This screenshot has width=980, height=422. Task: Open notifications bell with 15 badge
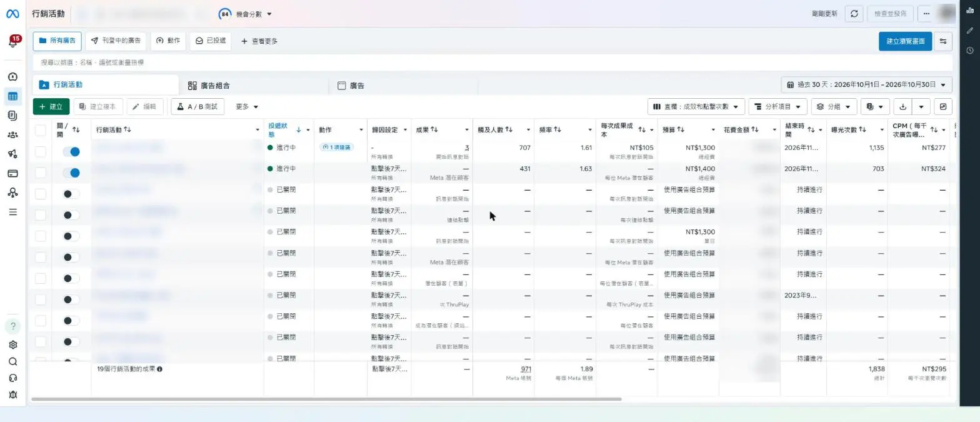[12, 42]
